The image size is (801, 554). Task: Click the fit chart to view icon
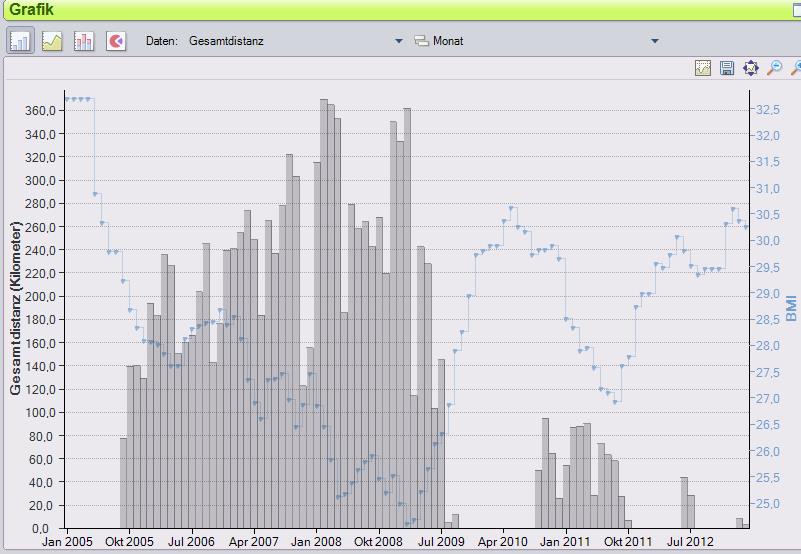click(x=751, y=68)
